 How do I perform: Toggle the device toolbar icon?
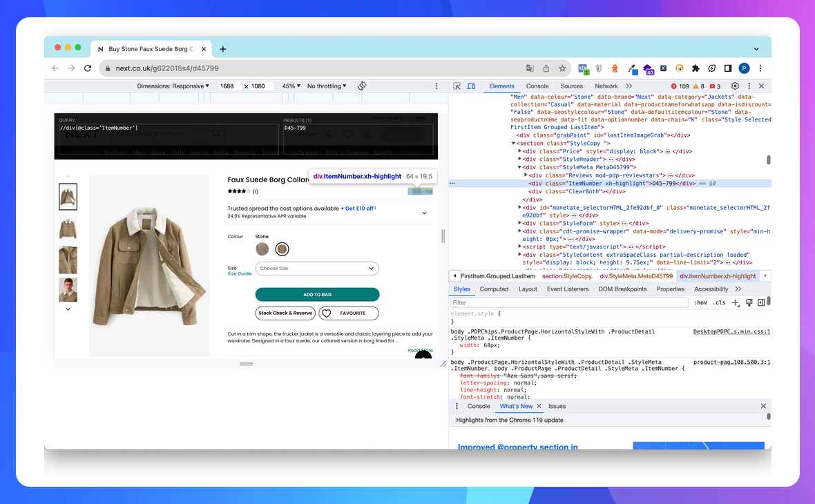(471, 86)
